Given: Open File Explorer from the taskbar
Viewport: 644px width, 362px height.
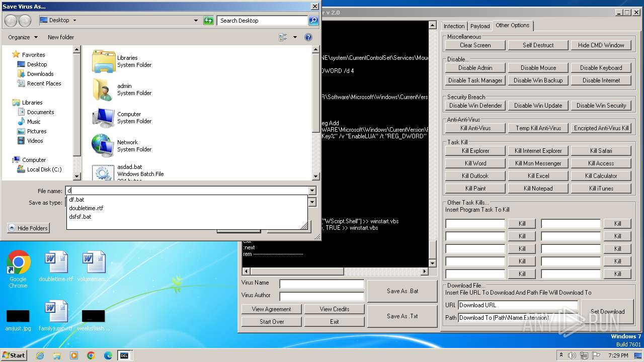Looking at the screenshot, I should 57,355.
